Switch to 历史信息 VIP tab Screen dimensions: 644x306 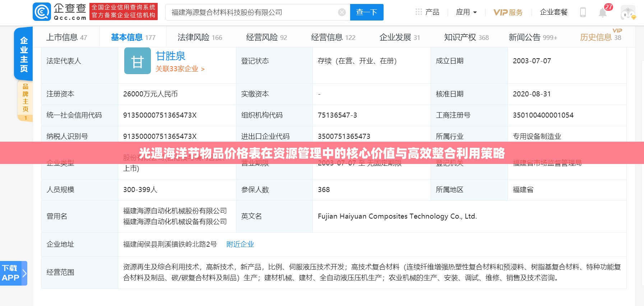[601, 37]
